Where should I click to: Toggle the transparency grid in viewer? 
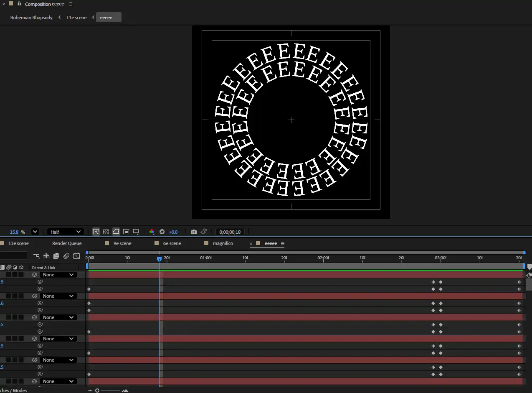(106, 232)
